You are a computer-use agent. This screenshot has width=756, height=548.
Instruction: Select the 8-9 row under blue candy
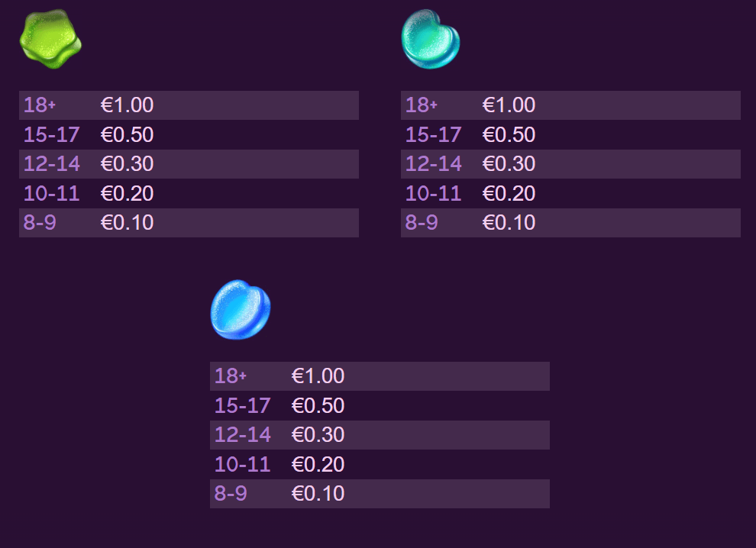click(380, 494)
